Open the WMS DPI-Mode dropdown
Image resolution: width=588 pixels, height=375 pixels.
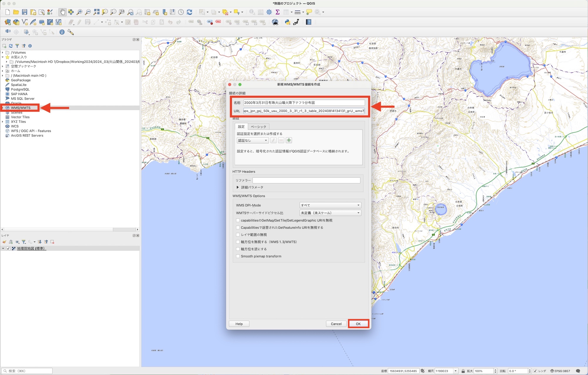click(x=330, y=205)
